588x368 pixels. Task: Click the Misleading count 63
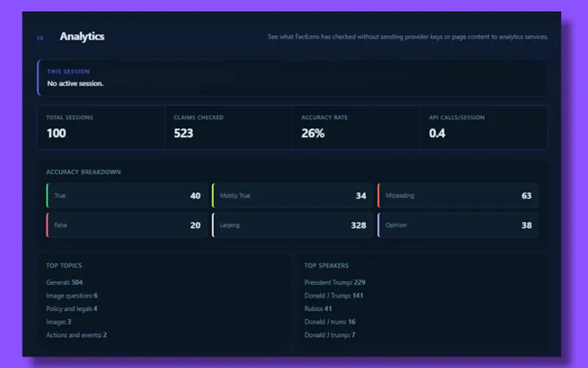(x=526, y=196)
